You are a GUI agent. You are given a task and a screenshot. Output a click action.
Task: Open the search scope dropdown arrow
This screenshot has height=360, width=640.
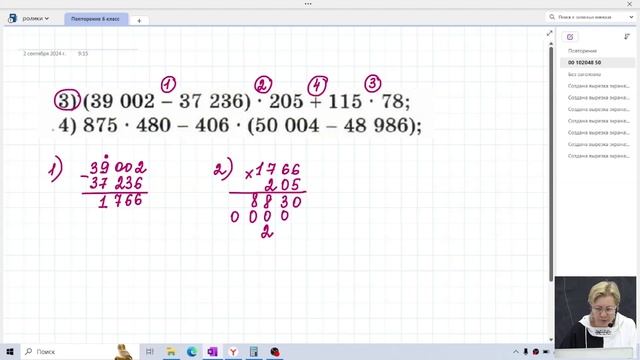point(631,17)
